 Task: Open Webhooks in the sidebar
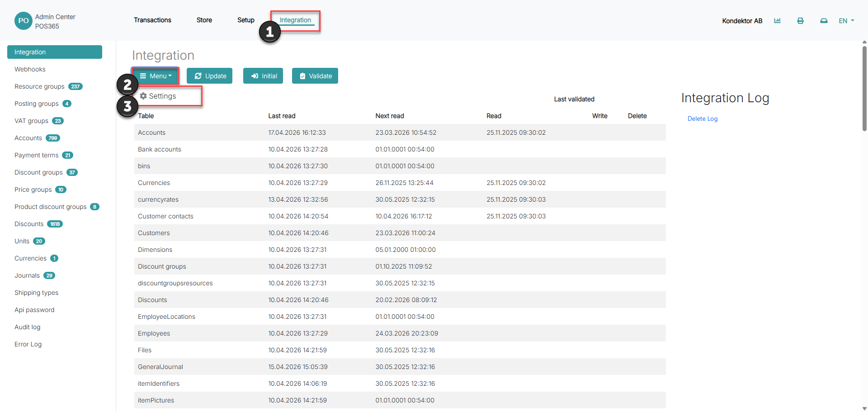(x=30, y=69)
